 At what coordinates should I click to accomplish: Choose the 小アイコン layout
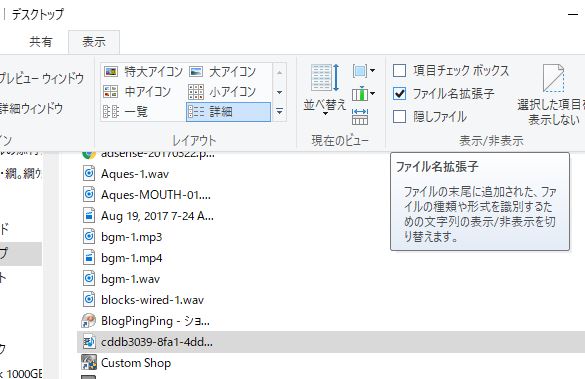click(x=223, y=91)
